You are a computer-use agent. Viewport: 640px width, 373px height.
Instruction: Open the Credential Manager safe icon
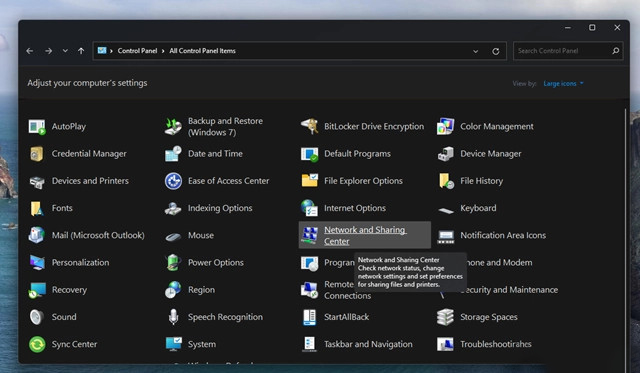click(37, 154)
